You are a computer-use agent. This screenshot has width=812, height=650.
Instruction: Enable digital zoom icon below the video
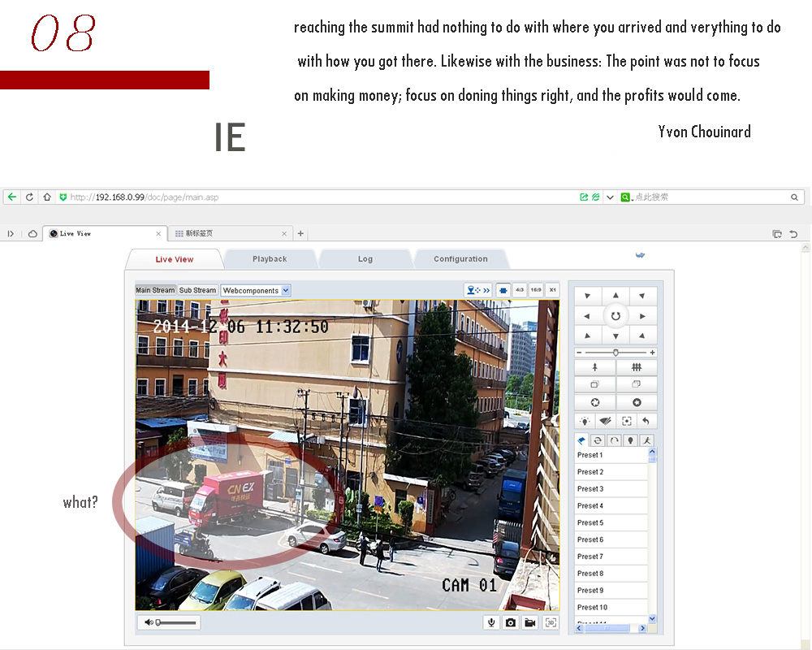551,622
